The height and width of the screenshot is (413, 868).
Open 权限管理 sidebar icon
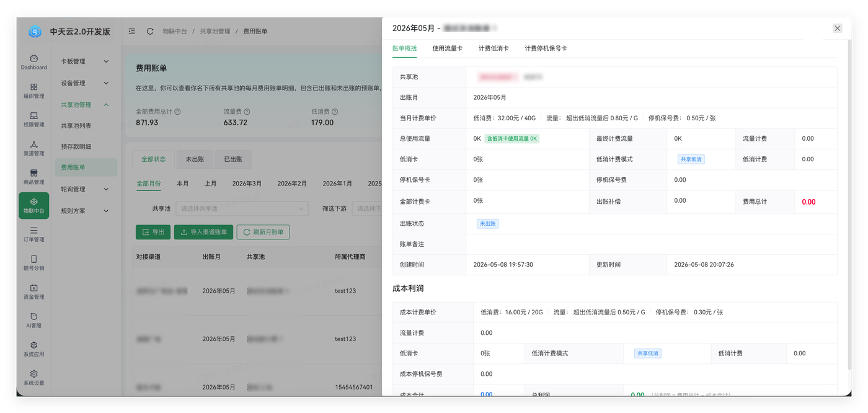[x=33, y=120]
